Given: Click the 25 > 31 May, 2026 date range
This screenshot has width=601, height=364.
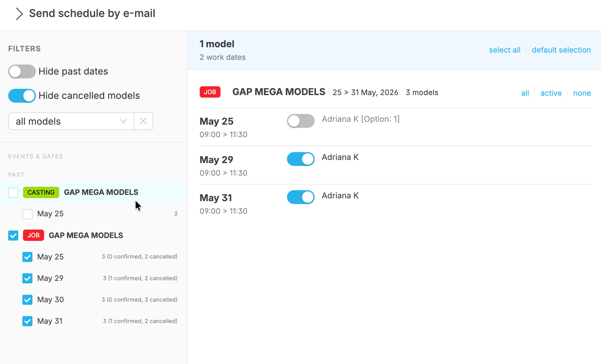Looking at the screenshot, I should 365,93.
